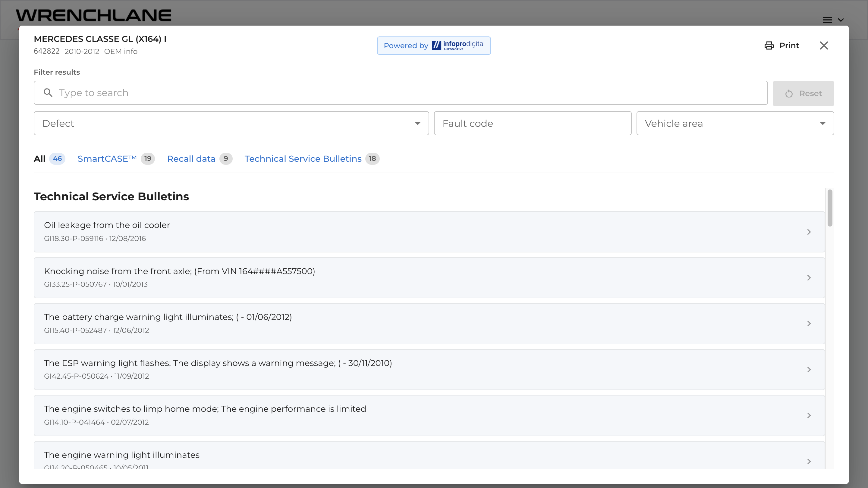Focus the Fault code input field
Image resolution: width=868 pixels, height=488 pixels.
click(x=532, y=123)
